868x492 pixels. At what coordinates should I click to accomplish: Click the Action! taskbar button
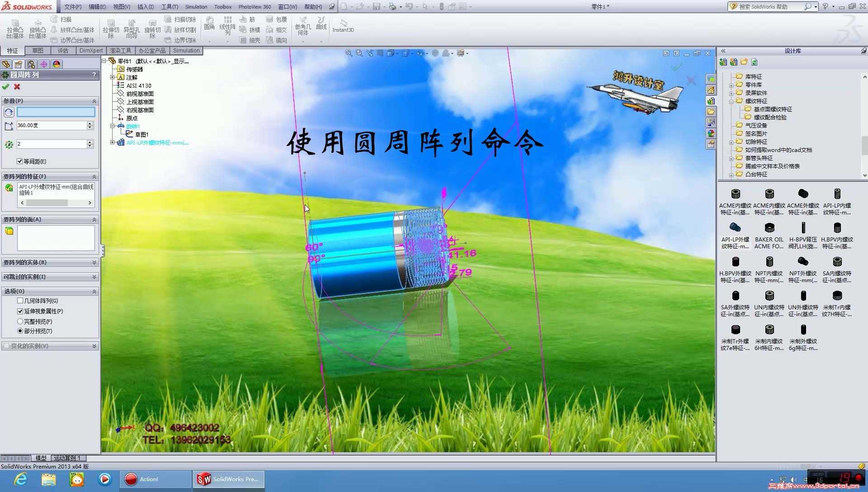(x=156, y=479)
